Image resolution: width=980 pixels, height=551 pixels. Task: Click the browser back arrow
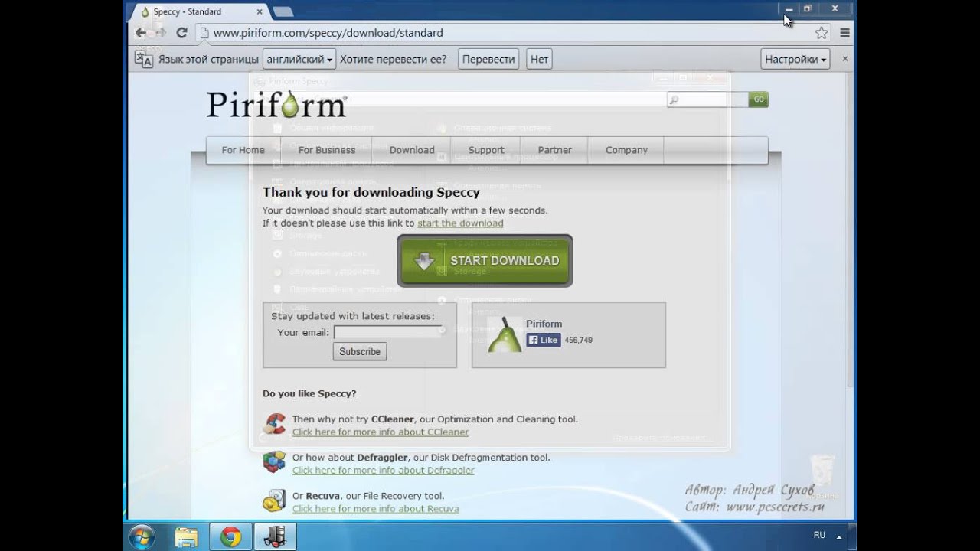(x=140, y=33)
